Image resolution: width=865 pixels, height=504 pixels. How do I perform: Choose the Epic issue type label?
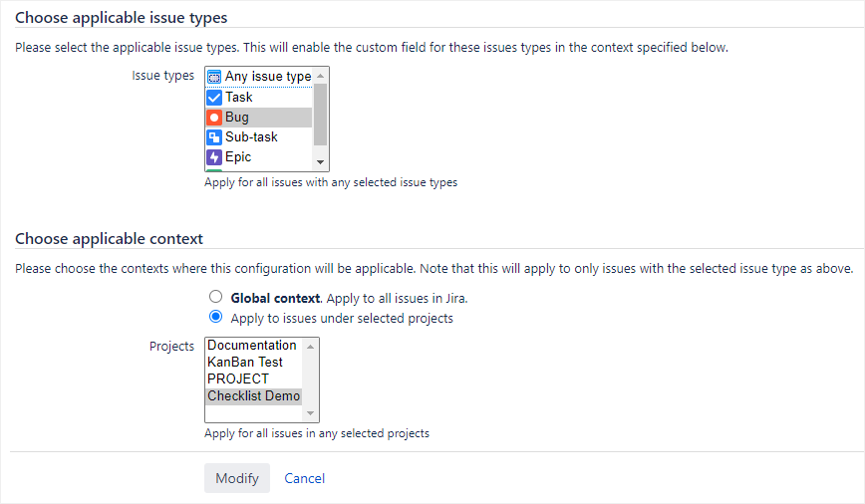point(238,157)
